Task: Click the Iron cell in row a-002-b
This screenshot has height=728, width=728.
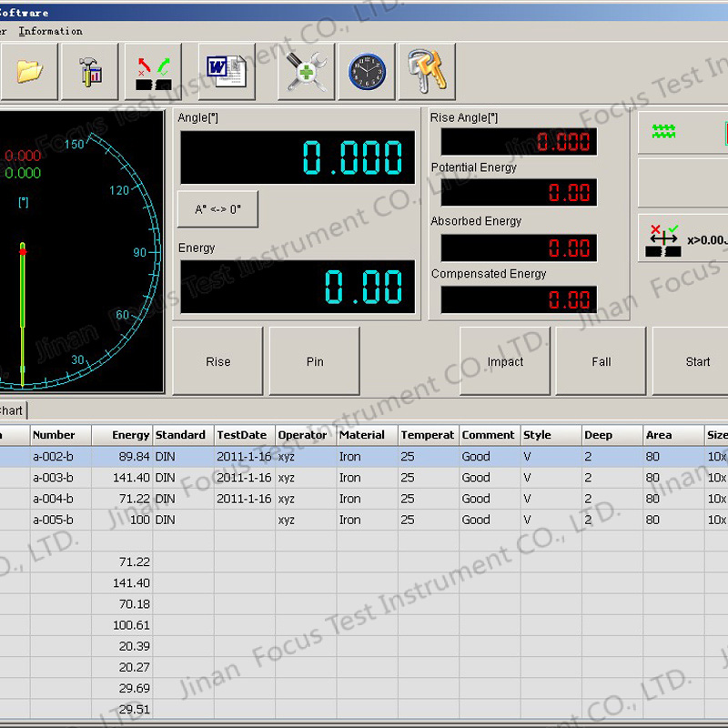Action: click(368, 457)
